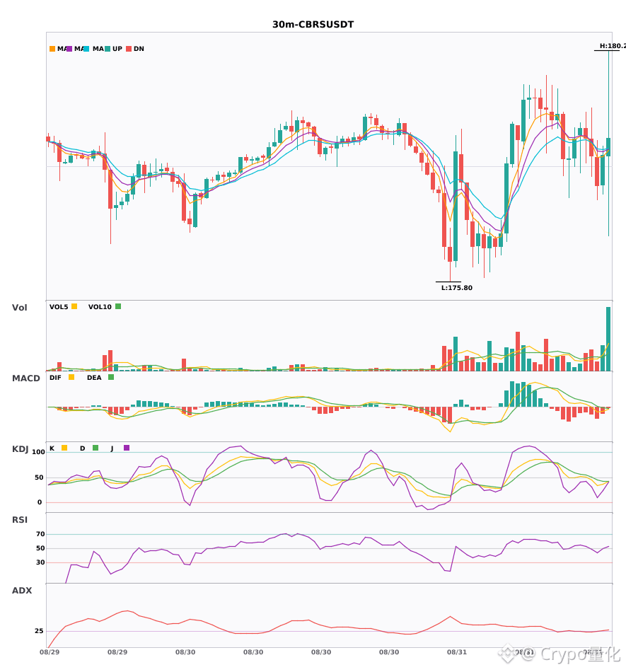
Task: Select the MACD panel label
Action: tap(25, 378)
